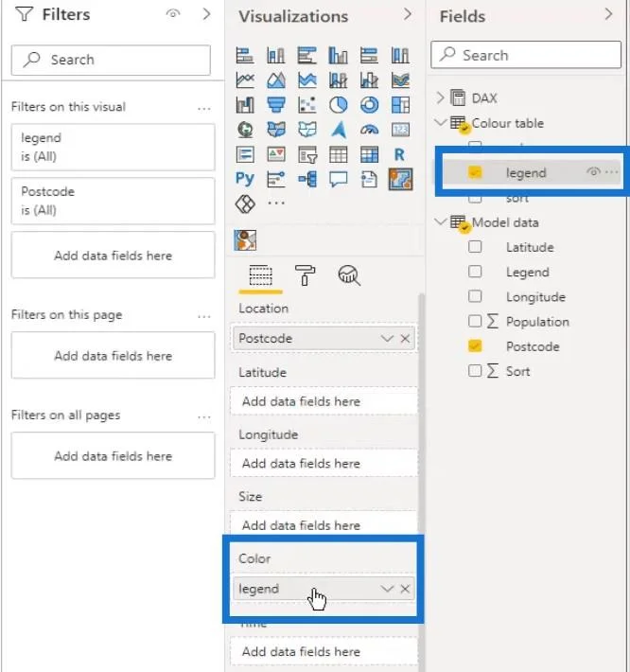The image size is (630, 672).
Task: Uncheck legend field in Colour table
Action: pyautogui.click(x=475, y=172)
